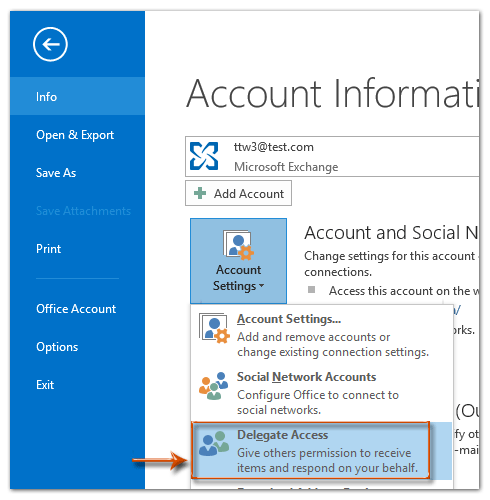Image resolution: width=490 pixels, height=500 pixels.
Task: Click the Account Settings menu entry icon
Action: (214, 328)
